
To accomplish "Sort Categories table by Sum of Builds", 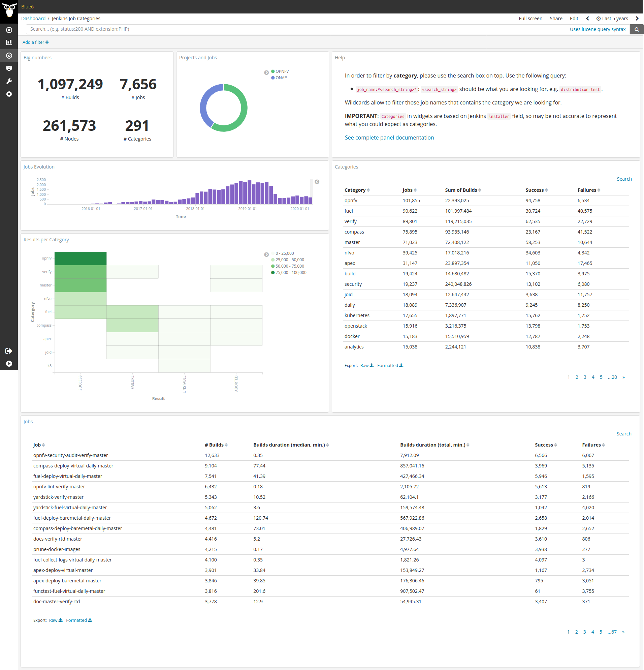I will pos(463,190).
